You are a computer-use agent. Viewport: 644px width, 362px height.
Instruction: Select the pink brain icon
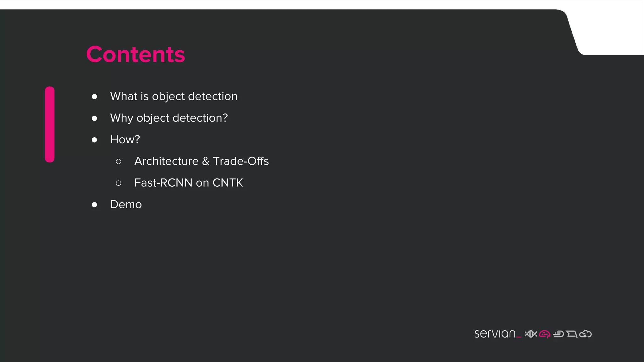545,334
